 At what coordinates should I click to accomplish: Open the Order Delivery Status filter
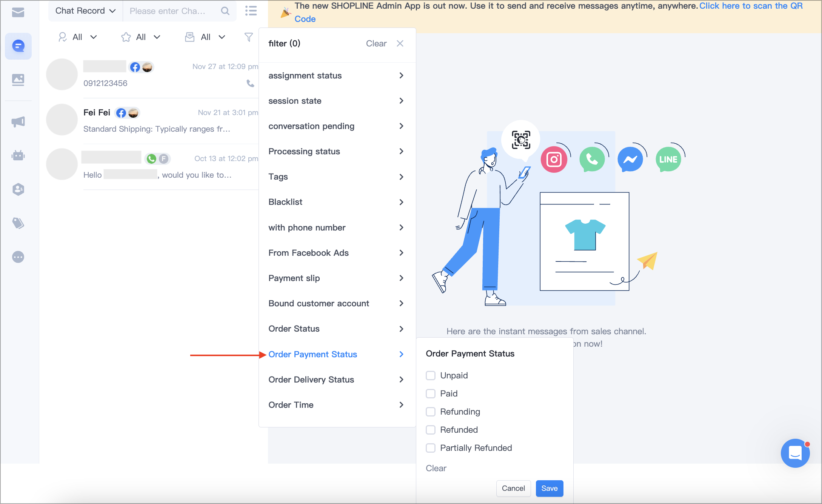tap(337, 380)
